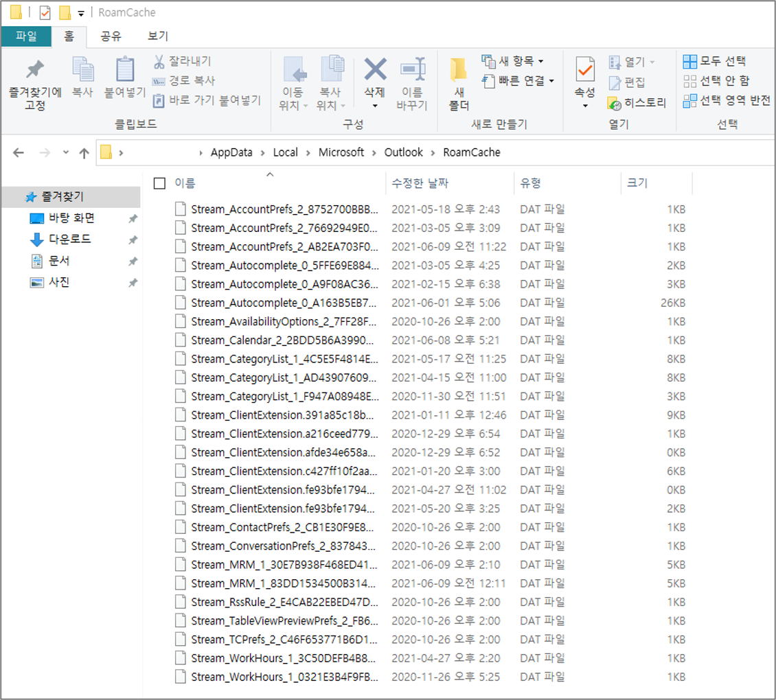
Task: Click the pin icon next to 다운로드
Action: pyautogui.click(x=133, y=240)
